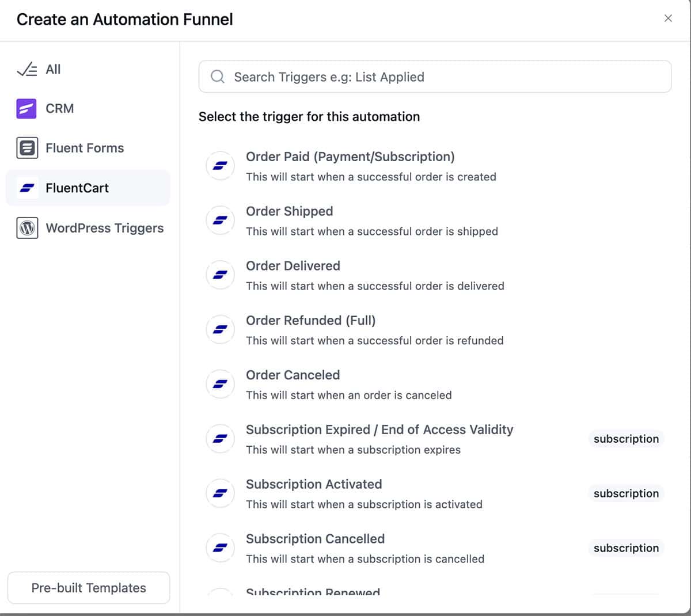The height and width of the screenshot is (616, 691).
Task: Choose Subscription Expired / End of Access Validity
Action: click(x=435, y=439)
